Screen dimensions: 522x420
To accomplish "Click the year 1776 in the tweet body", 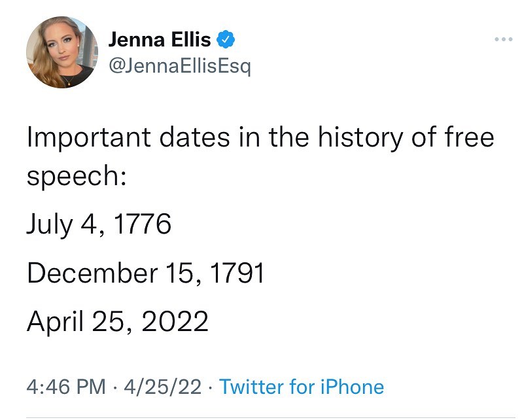I will point(143,224).
